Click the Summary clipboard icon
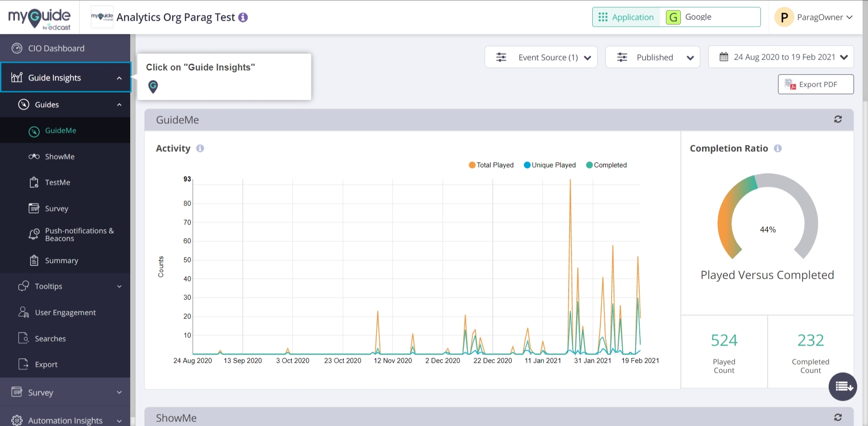Screen dimensions: 868x426 click(34, 260)
